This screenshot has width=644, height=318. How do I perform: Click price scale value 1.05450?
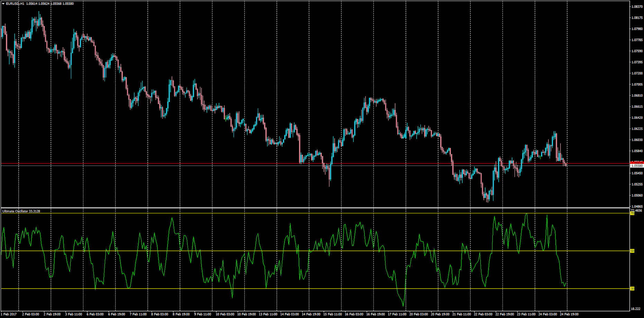pos(637,173)
